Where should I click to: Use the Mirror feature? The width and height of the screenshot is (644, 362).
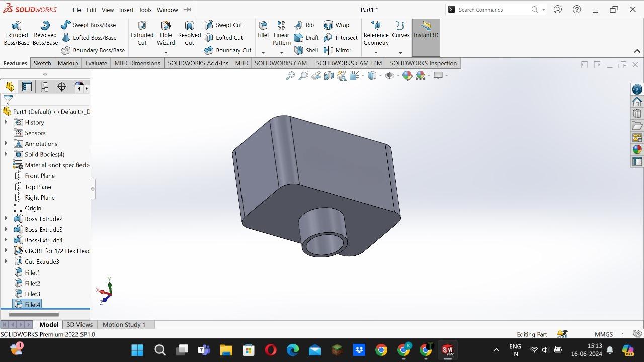point(338,50)
